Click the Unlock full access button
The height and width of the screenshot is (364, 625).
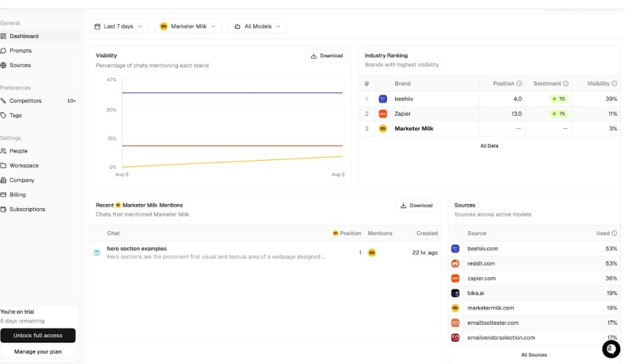click(x=38, y=335)
